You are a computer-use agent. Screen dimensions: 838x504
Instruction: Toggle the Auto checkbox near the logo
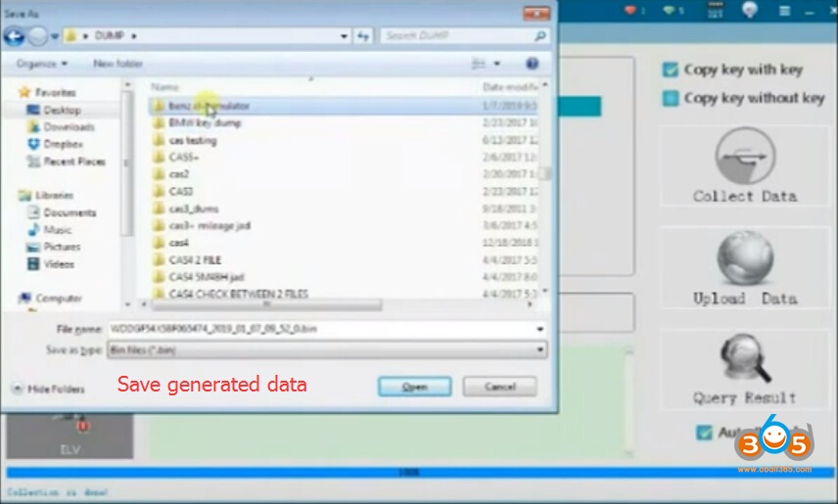click(704, 432)
